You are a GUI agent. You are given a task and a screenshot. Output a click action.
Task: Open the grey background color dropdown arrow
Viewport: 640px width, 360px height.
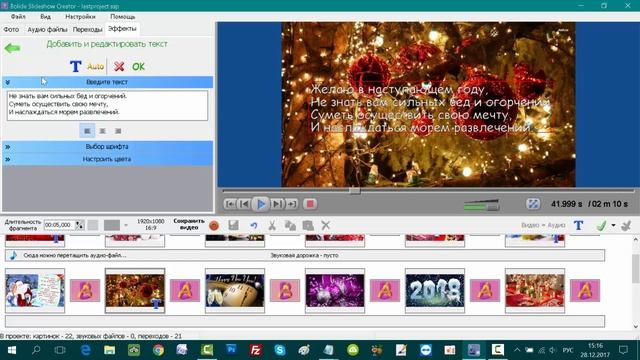coord(126,225)
